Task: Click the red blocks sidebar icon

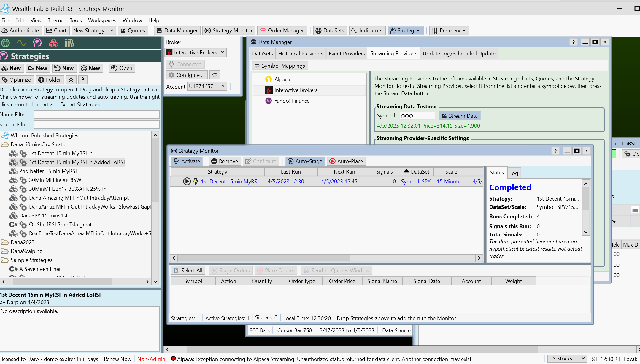Action: tap(53, 43)
